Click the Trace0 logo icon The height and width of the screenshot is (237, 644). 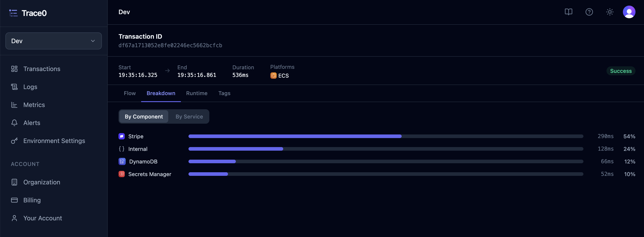tap(13, 13)
